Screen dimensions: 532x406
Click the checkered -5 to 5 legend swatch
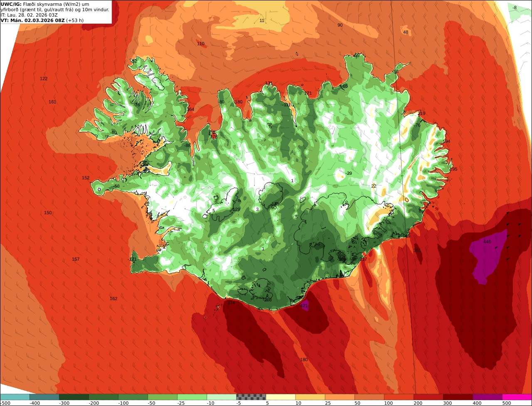[x=251, y=397]
